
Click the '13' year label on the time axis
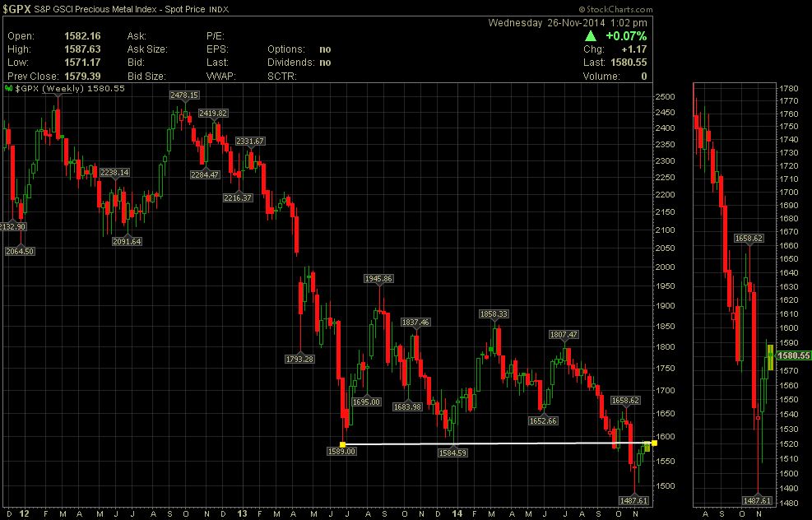click(x=243, y=514)
